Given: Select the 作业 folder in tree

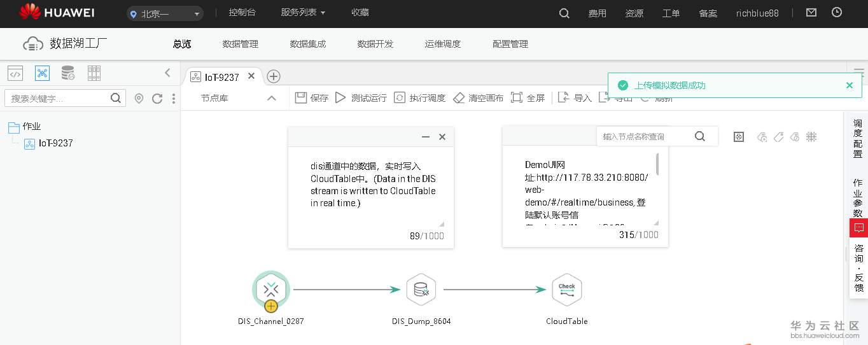Looking at the screenshot, I should pyautogui.click(x=24, y=127).
